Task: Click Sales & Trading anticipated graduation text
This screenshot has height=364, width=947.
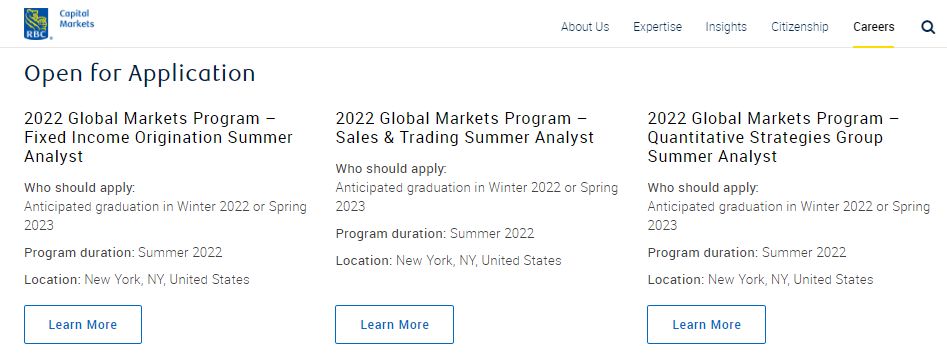Action: coord(477,197)
